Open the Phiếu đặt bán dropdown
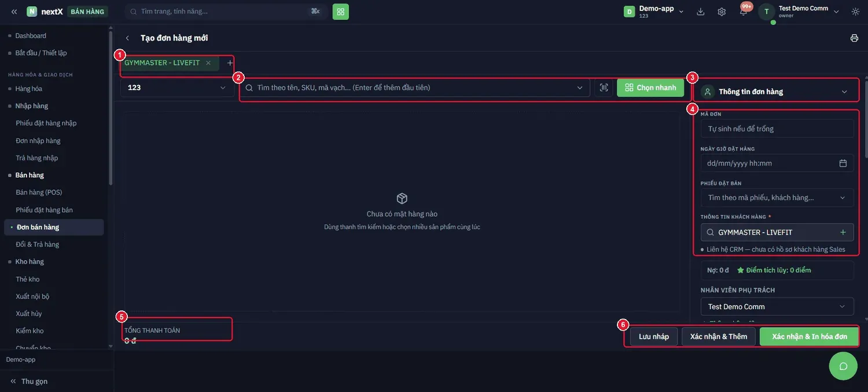This screenshot has width=868, height=392. point(777,197)
